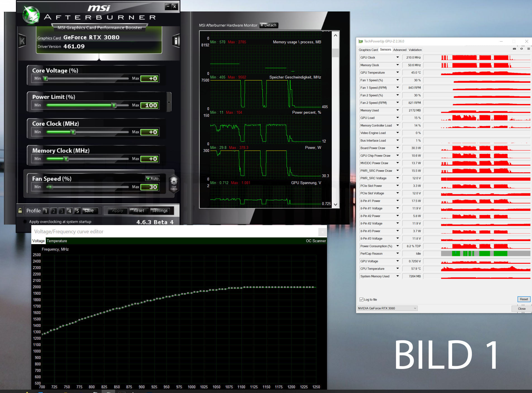
Task: Open the Afterburner information i icon
Action: (x=176, y=41)
